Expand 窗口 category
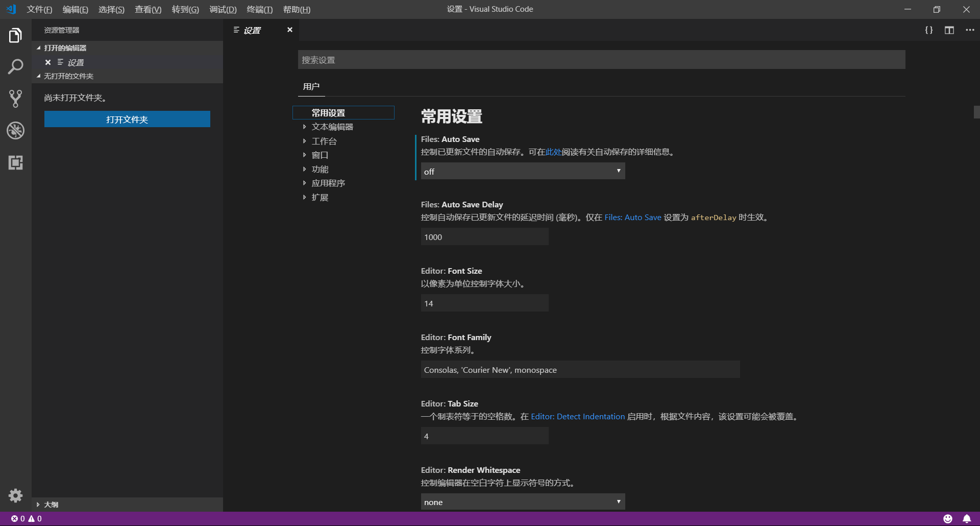 320,155
